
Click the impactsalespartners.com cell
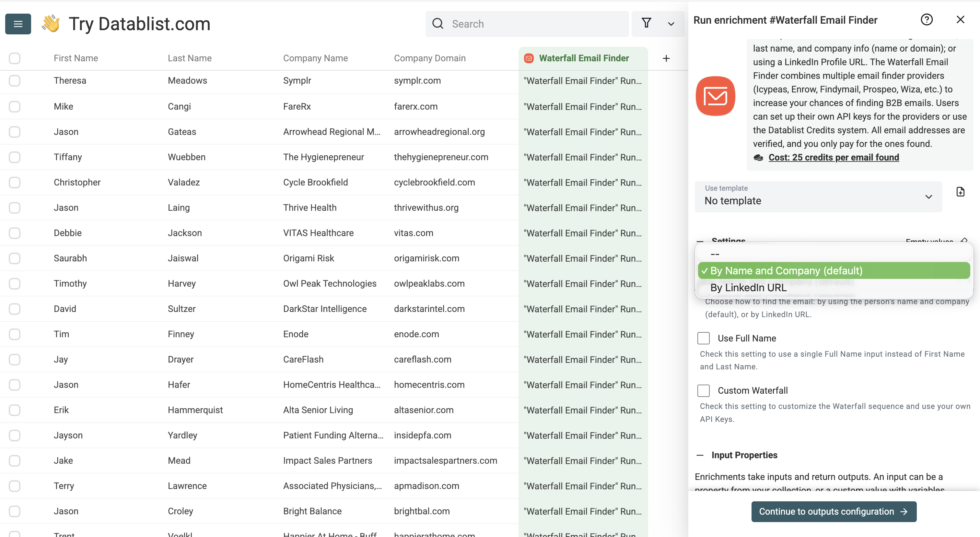click(445, 460)
